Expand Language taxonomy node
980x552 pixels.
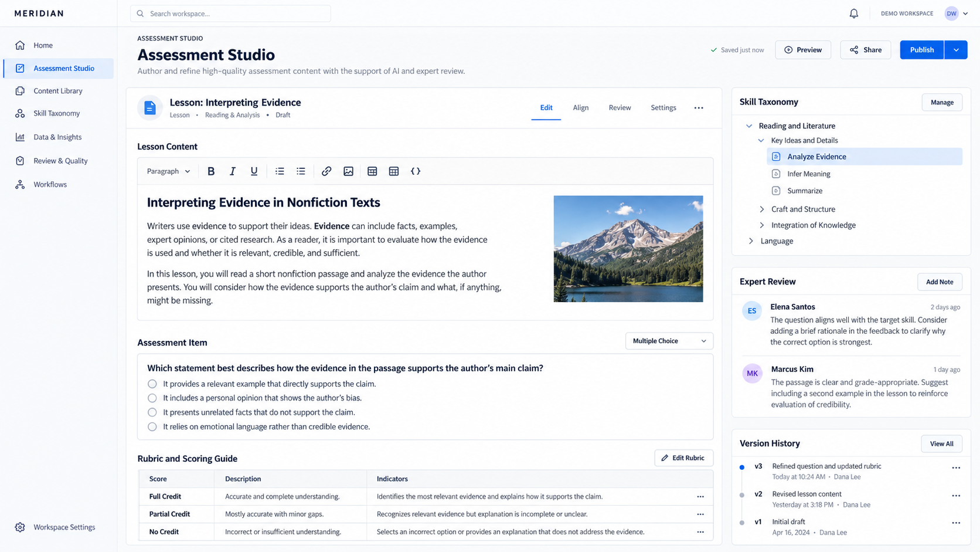[x=751, y=241]
